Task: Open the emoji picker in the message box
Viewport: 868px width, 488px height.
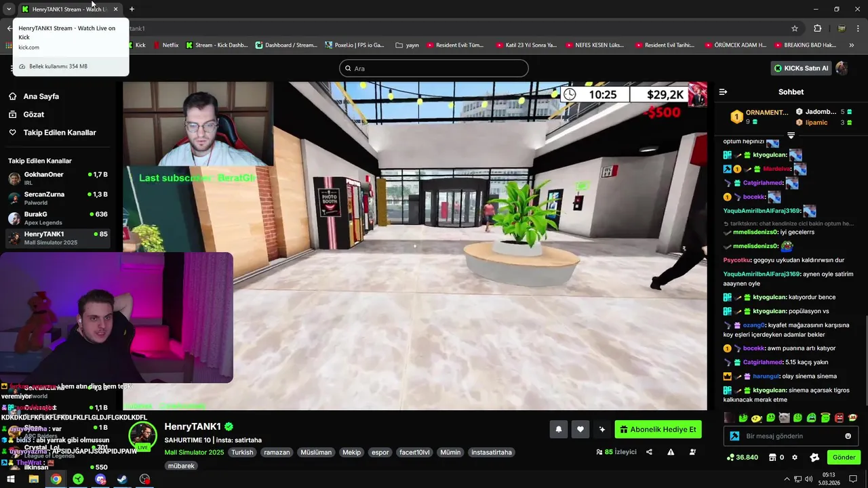Action: pos(848,436)
